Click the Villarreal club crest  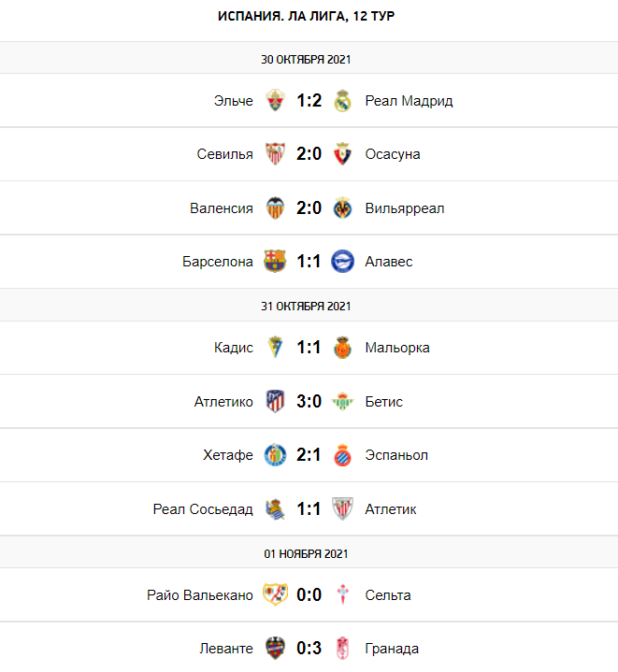pyautogui.click(x=343, y=207)
